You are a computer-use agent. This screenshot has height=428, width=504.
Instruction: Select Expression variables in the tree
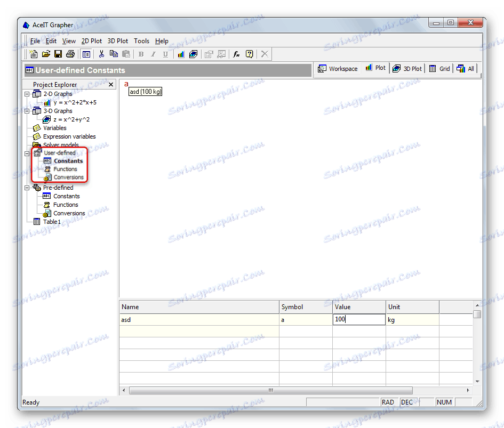click(69, 136)
